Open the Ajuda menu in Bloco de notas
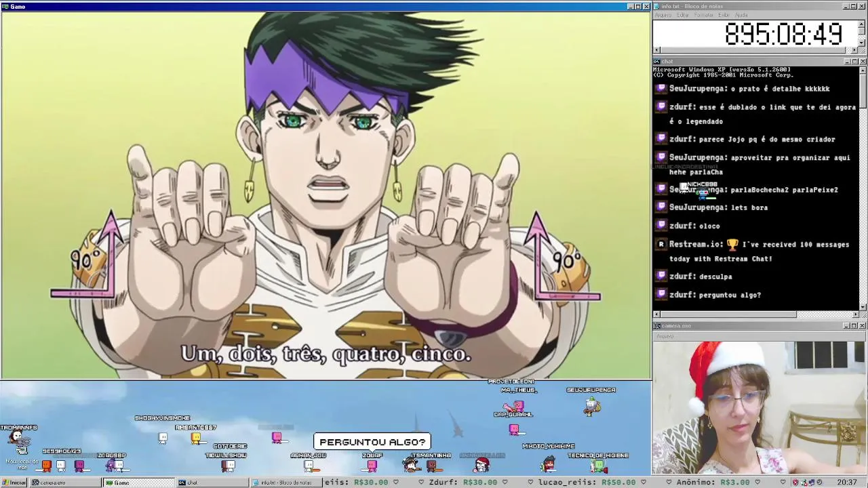 click(741, 15)
